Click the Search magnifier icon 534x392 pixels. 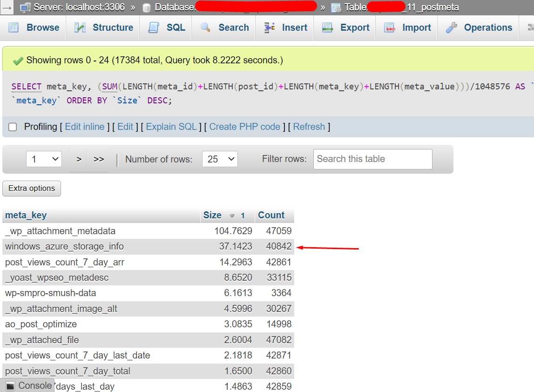point(205,27)
